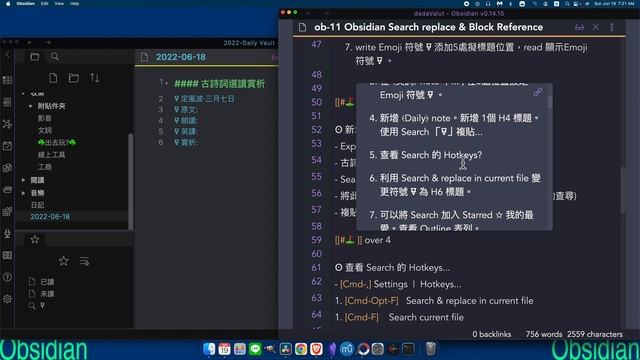Viewport: 640px width, 360px height.
Task: Open starred note 未讀
Action: pos(47,293)
